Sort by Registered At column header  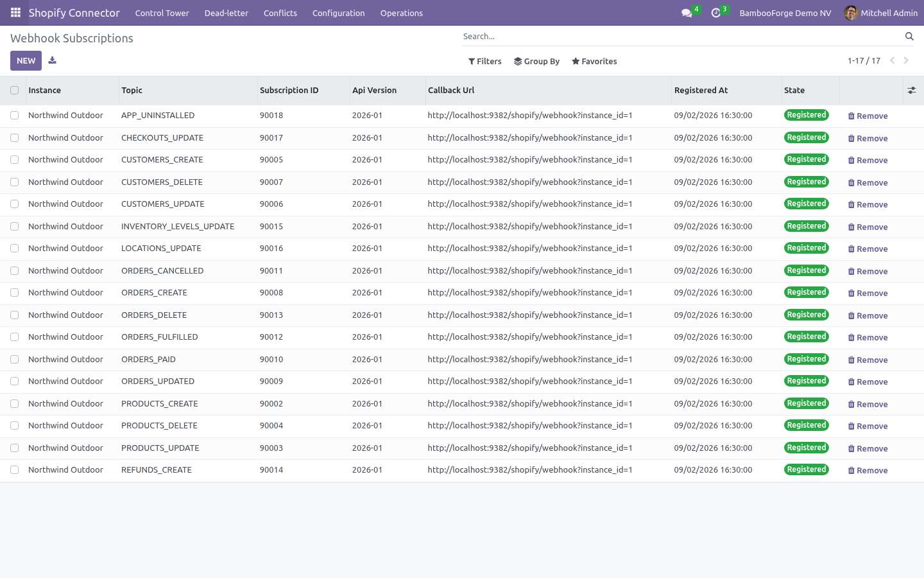click(726, 91)
